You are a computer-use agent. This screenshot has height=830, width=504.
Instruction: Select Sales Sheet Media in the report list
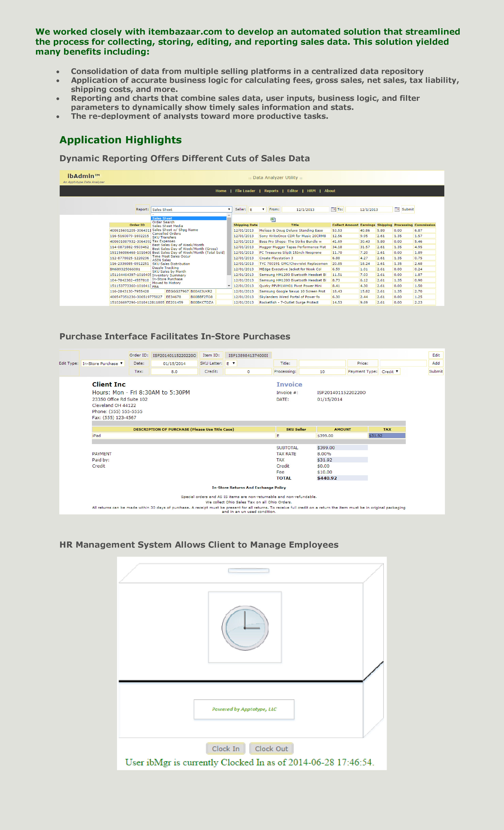189,226
